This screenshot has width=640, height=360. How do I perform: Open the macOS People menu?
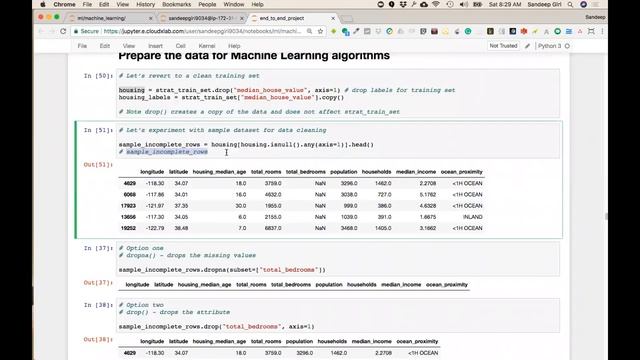207,4
